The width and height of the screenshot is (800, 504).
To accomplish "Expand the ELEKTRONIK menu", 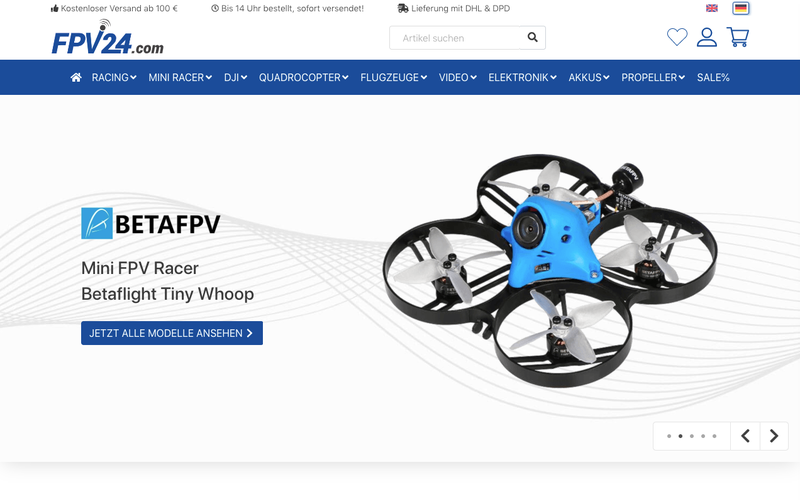I will click(522, 78).
